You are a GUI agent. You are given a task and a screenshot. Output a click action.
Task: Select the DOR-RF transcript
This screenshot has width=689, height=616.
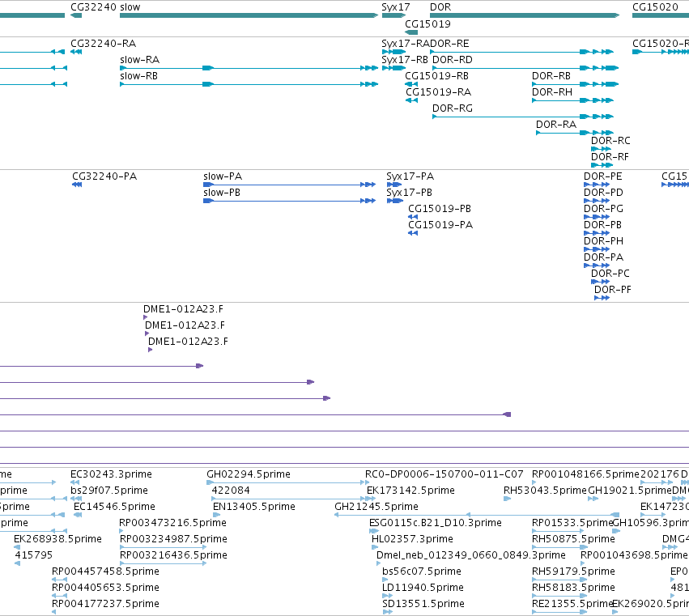click(x=602, y=166)
